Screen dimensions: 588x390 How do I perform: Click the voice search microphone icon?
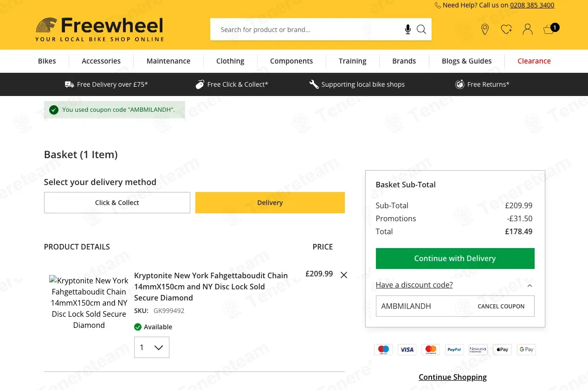click(407, 30)
